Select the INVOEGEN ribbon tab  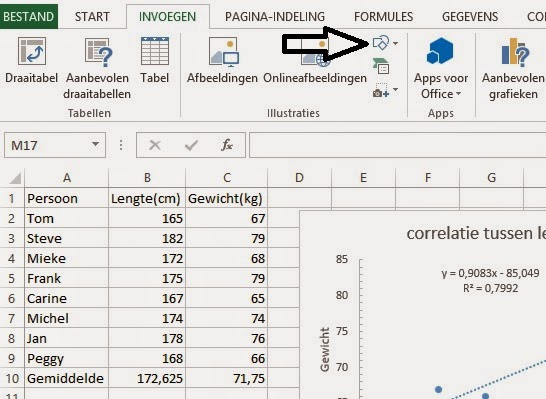[x=167, y=16]
